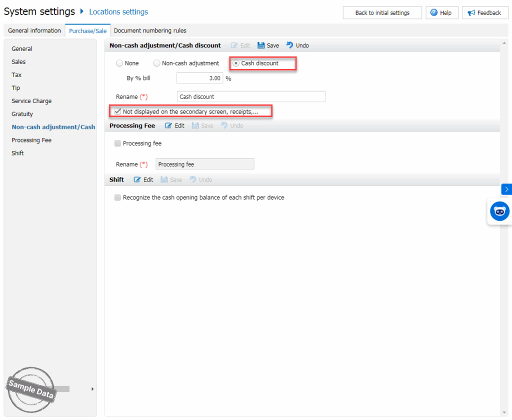This screenshot has width=512, height=420.
Task: Click Edit icon in Shift section
Action: [x=138, y=180]
